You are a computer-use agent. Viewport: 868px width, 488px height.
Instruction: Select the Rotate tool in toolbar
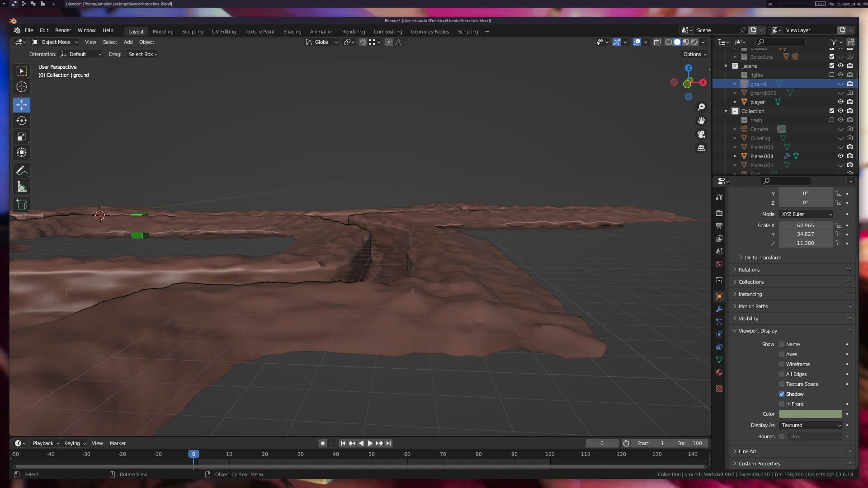pyautogui.click(x=21, y=121)
